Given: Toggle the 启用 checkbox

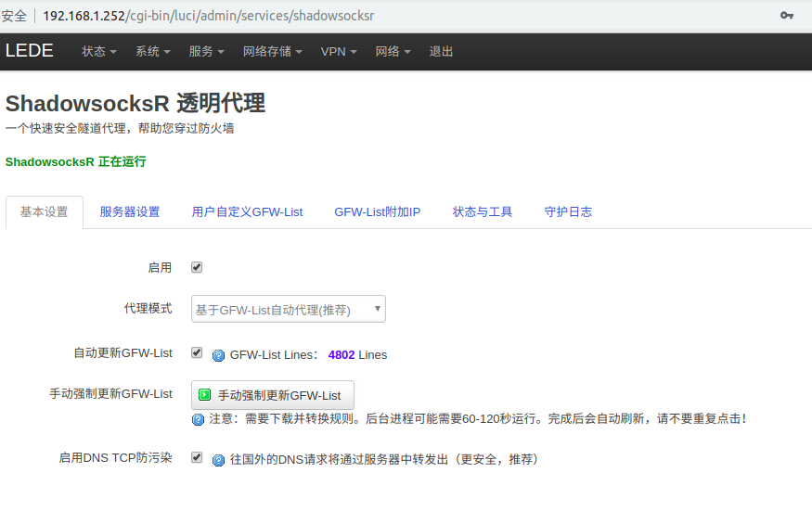Looking at the screenshot, I should pyautogui.click(x=197, y=267).
